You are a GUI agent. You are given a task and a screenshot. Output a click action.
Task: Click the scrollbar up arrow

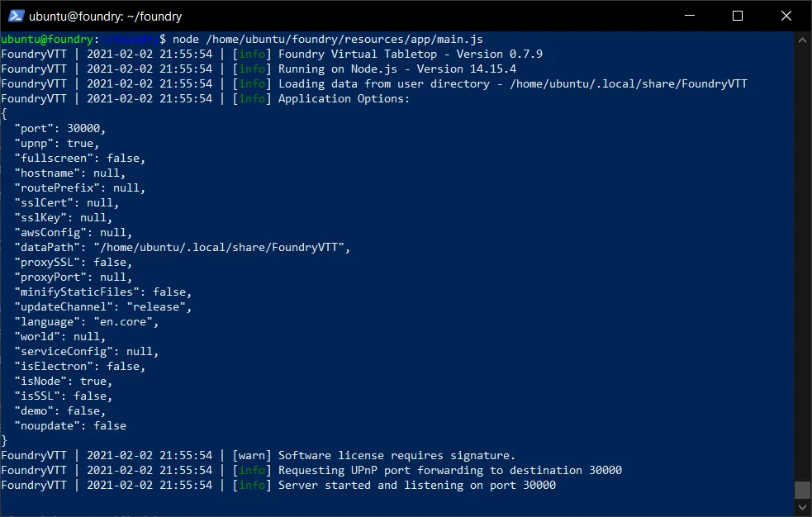pyautogui.click(x=801, y=38)
